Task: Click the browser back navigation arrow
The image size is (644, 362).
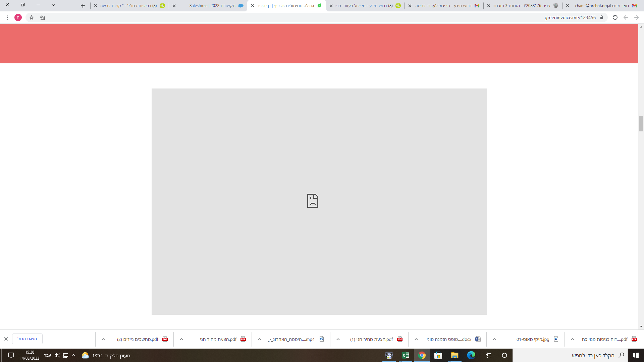Action: (x=626, y=17)
